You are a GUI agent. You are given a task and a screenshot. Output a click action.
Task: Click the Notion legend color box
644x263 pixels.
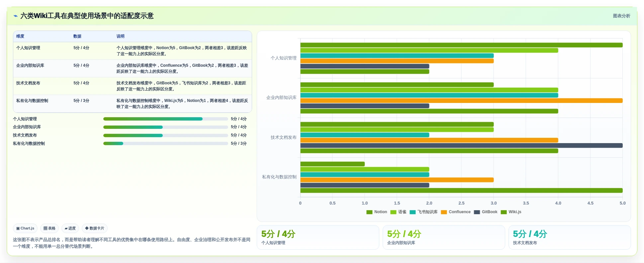(369, 212)
